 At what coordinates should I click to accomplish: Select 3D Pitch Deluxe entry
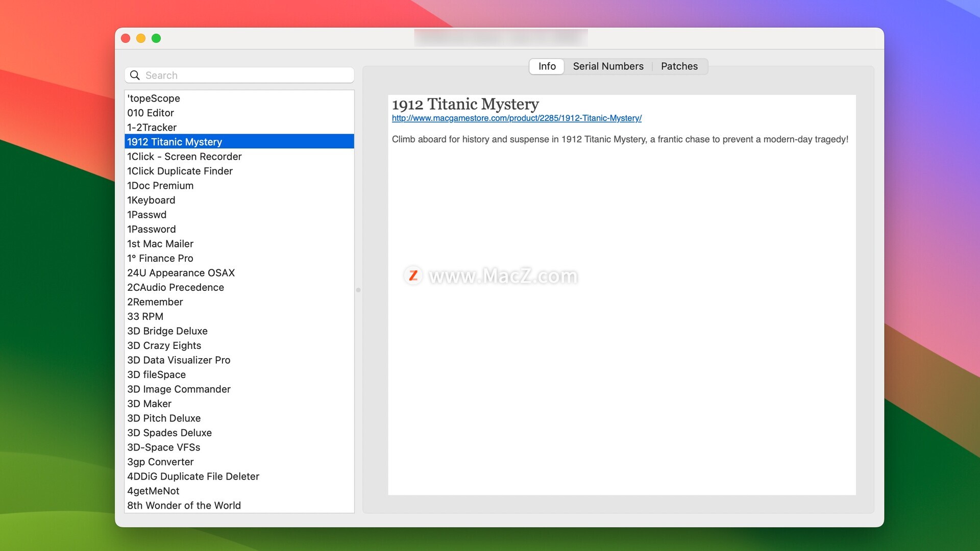(x=239, y=418)
